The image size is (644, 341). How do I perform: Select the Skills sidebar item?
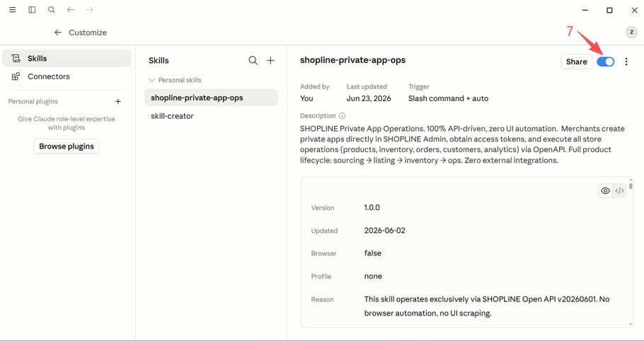coord(67,58)
